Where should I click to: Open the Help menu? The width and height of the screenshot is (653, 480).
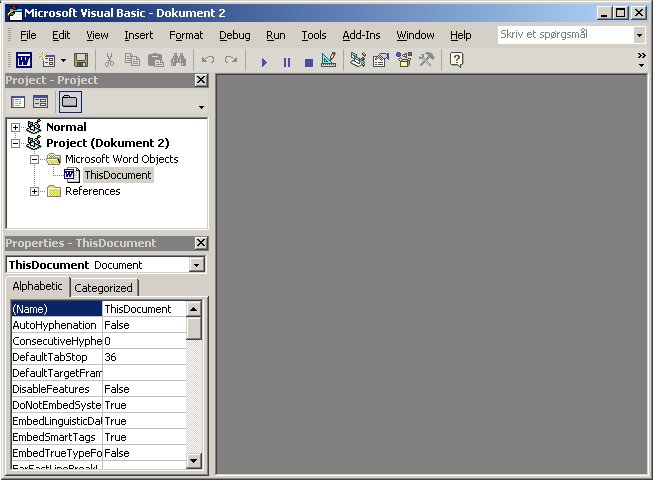(x=461, y=35)
